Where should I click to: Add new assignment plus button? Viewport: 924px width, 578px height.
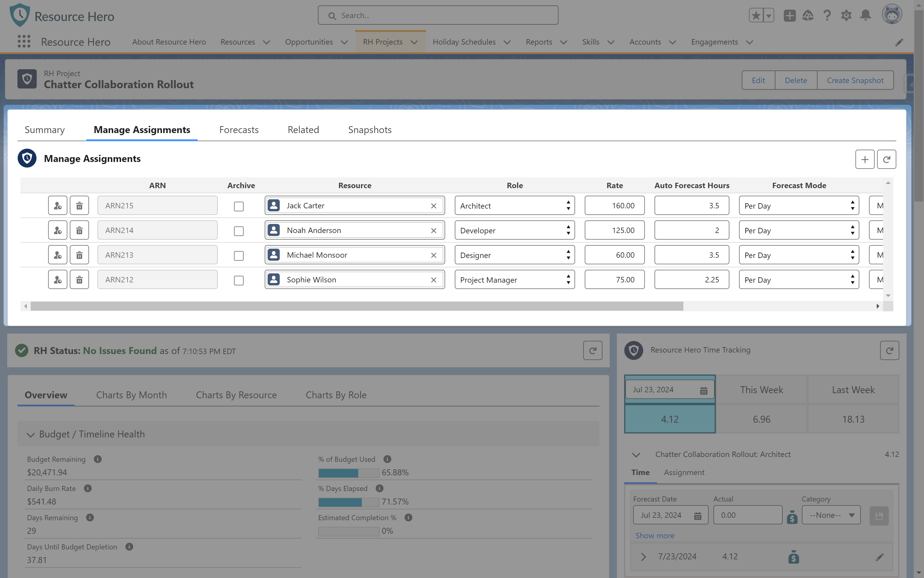[865, 159]
